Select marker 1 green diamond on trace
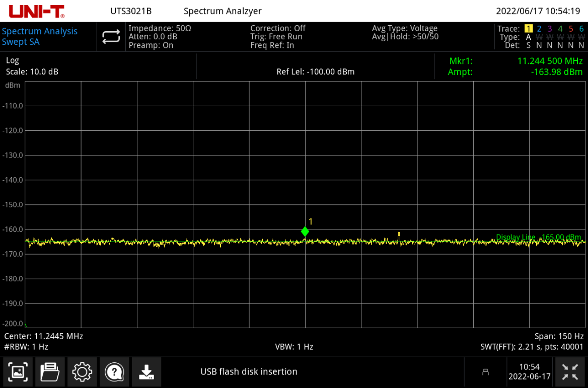This screenshot has height=388, width=588. point(305,231)
